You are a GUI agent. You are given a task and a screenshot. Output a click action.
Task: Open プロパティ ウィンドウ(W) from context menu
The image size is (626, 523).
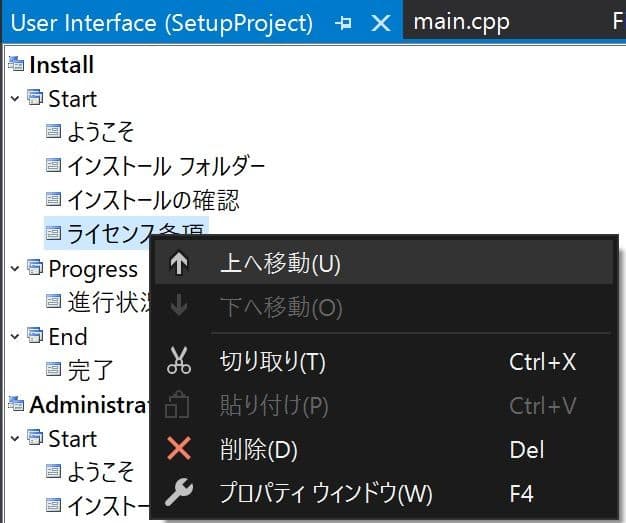[x=325, y=493]
